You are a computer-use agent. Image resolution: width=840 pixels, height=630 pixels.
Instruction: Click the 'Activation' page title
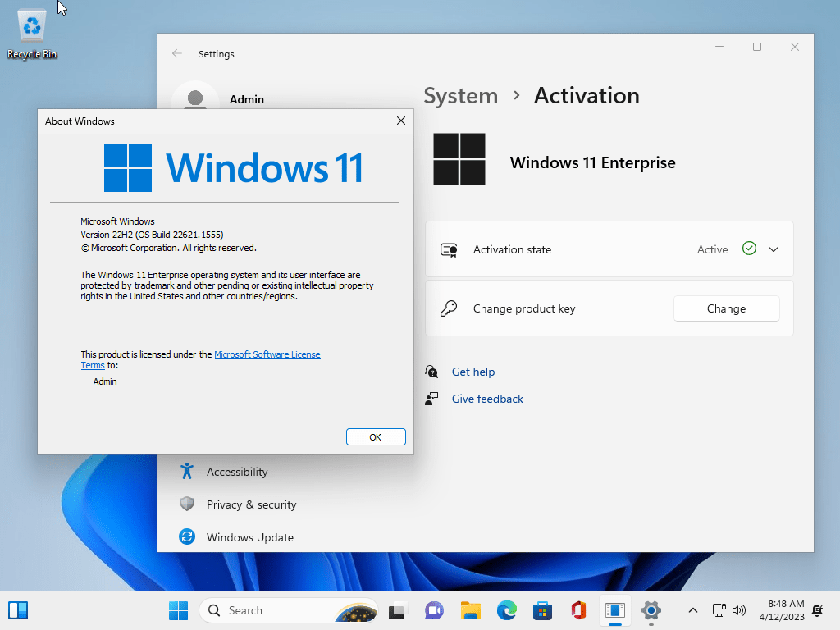click(587, 96)
